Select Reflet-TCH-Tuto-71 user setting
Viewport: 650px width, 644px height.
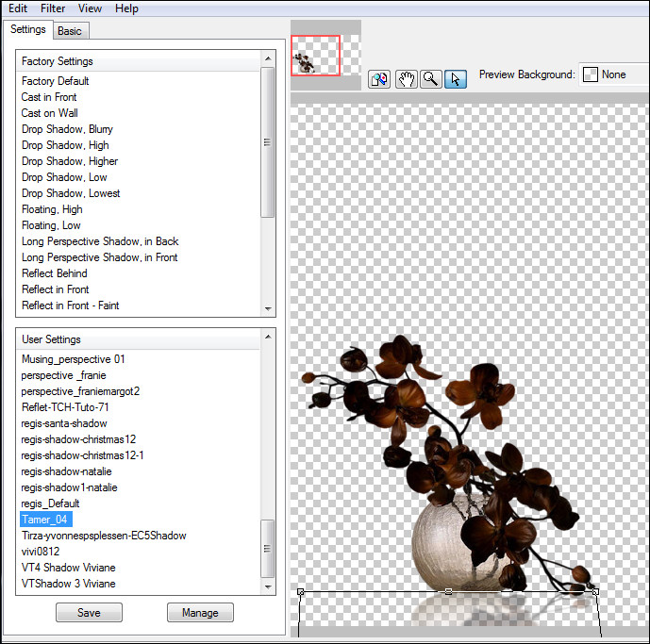[65, 407]
